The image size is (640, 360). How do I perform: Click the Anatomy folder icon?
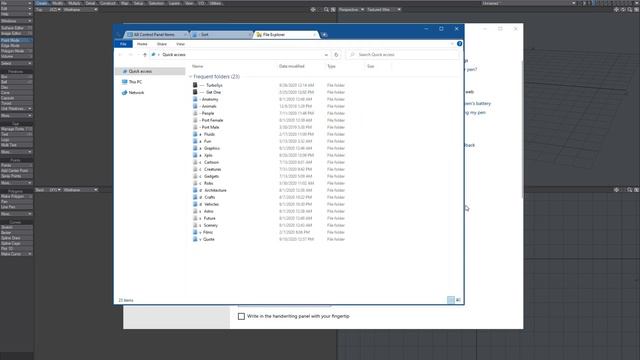[195, 99]
